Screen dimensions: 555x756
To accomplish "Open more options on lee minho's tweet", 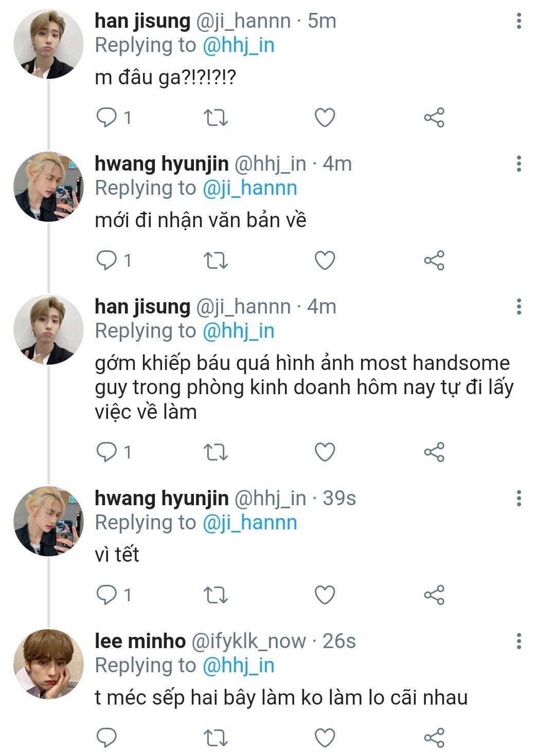I will (519, 641).
